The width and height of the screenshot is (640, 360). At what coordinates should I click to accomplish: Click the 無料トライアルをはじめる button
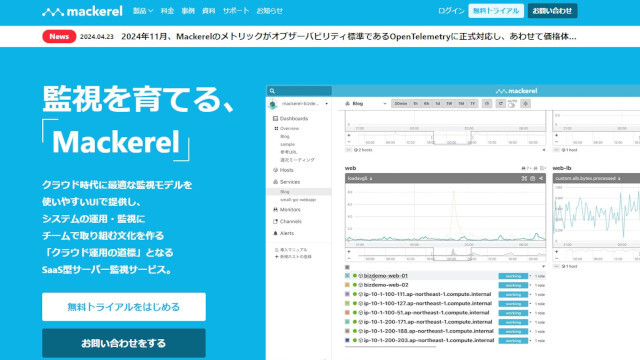pos(124,307)
